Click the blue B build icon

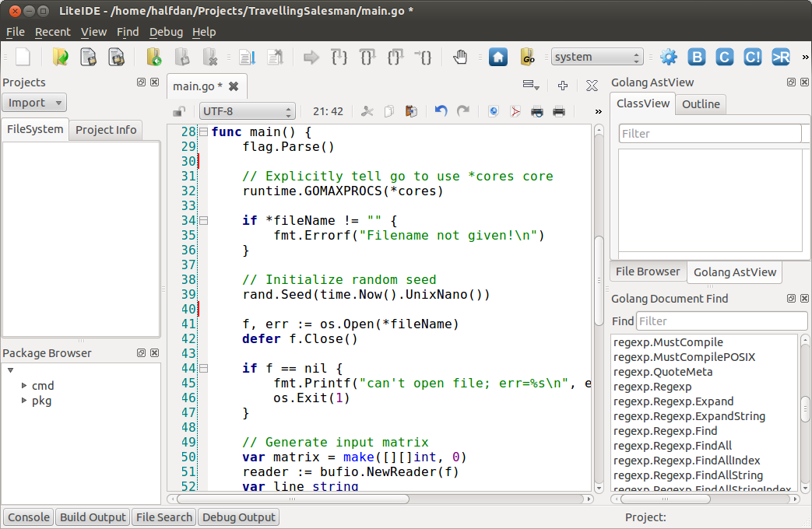[x=697, y=57]
